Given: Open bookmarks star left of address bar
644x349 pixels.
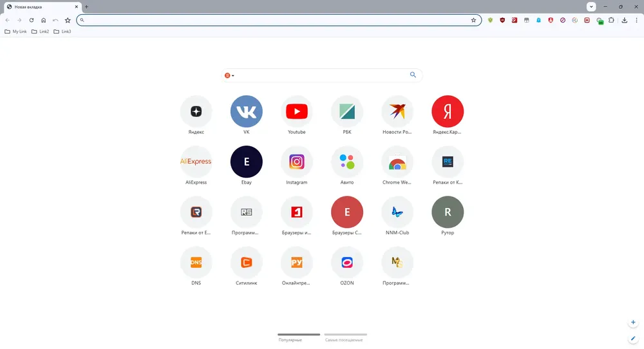Looking at the screenshot, I should 68,20.
